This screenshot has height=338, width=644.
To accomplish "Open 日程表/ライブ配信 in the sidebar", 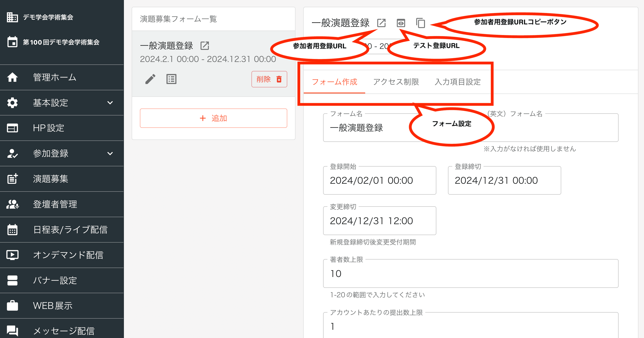I will tap(62, 230).
